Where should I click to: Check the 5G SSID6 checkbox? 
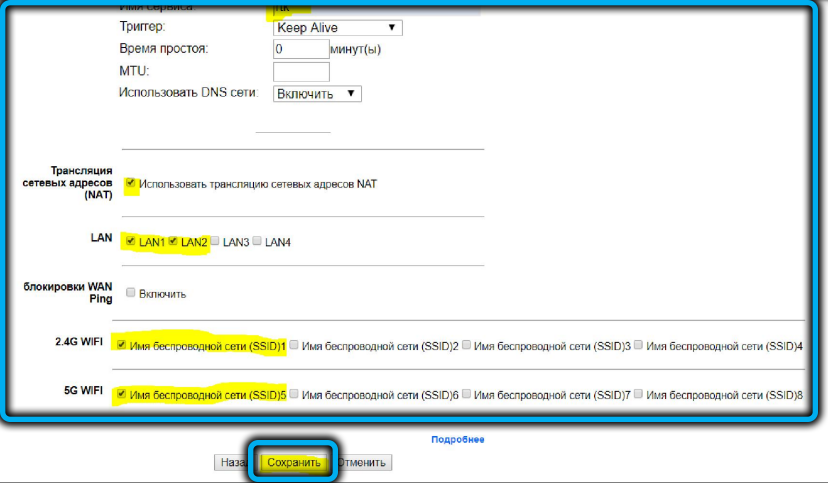(294, 395)
